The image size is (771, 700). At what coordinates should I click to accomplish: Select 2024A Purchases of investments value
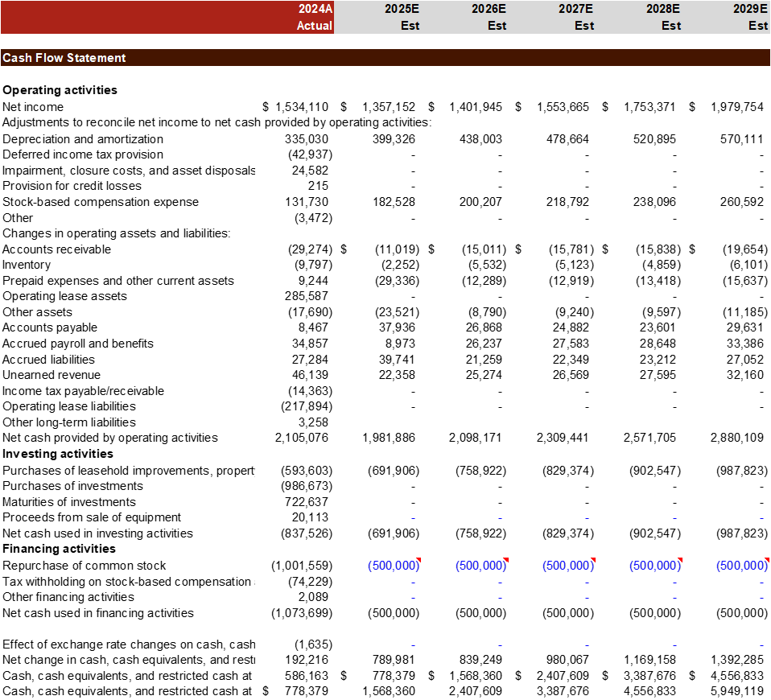306,486
